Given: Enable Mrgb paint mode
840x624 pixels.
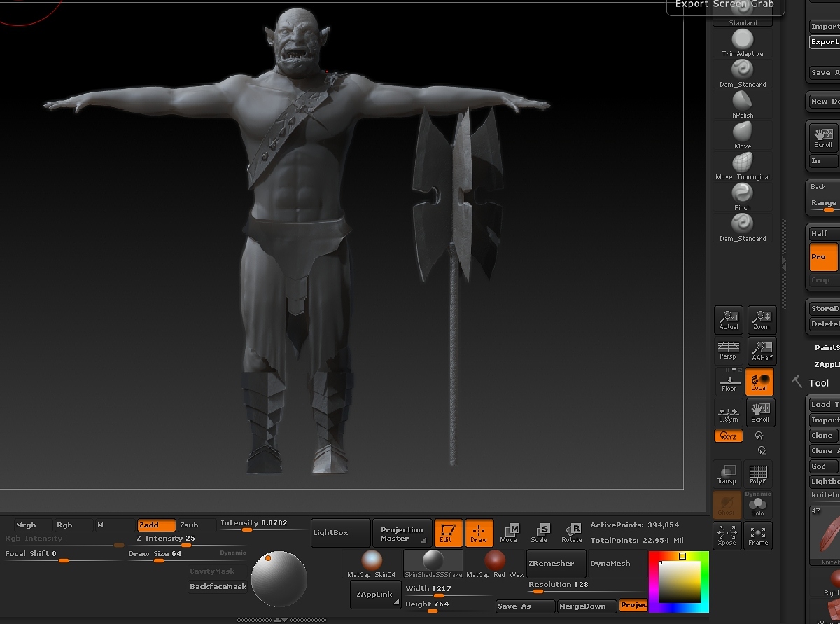Looking at the screenshot, I should pos(33,525).
